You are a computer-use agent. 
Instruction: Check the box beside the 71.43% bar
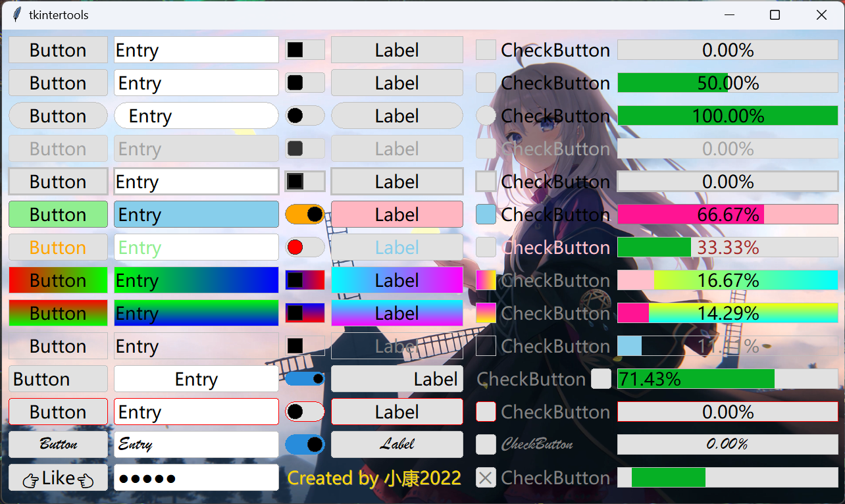point(601,379)
